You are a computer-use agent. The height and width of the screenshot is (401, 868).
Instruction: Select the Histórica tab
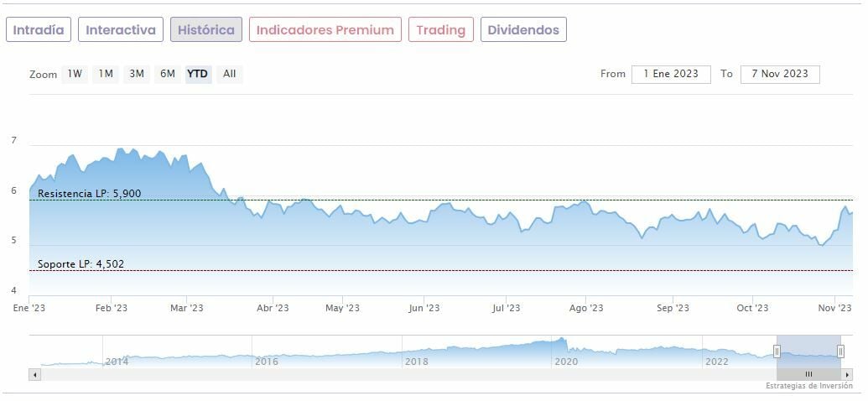point(206,30)
